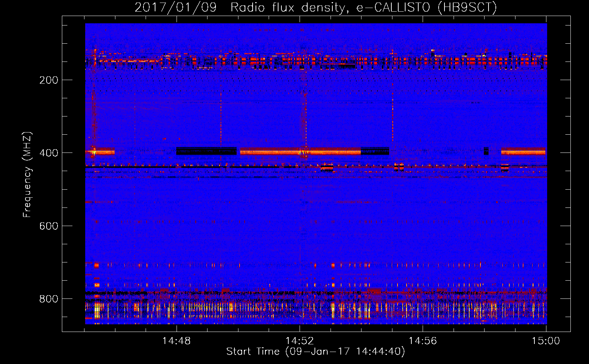
Task: Click the 14:52 time tick label
Action: [300, 341]
